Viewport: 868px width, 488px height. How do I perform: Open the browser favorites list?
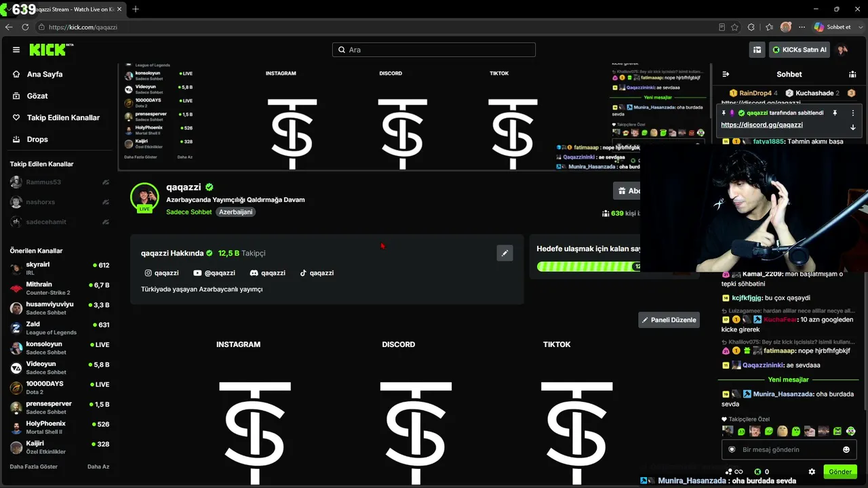coord(769,27)
